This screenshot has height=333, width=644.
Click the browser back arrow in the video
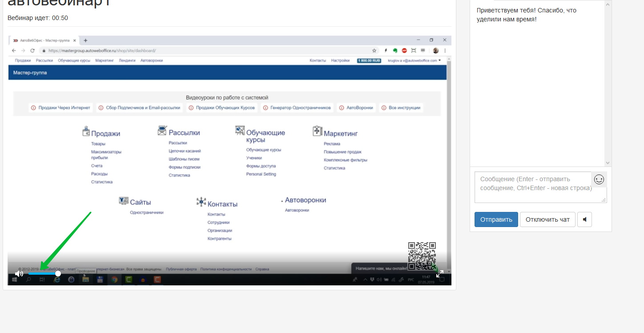pyautogui.click(x=14, y=51)
